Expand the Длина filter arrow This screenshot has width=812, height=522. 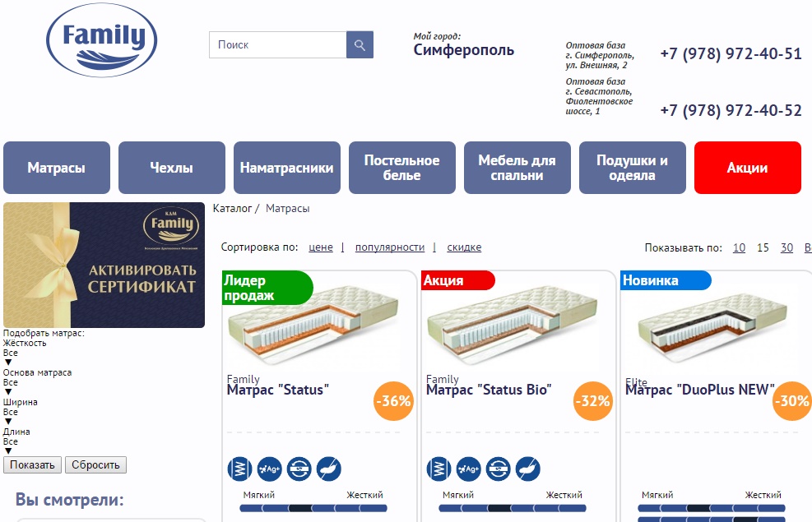click(x=7, y=451)
